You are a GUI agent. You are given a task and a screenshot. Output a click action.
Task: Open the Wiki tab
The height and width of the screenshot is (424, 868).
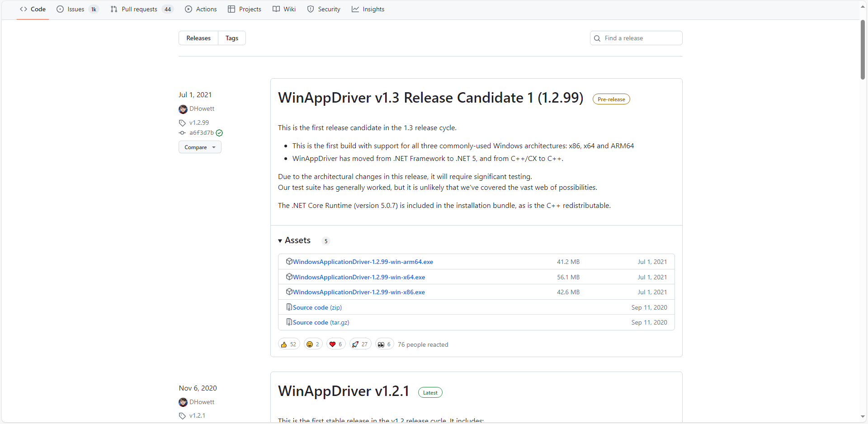click(284, 9)
